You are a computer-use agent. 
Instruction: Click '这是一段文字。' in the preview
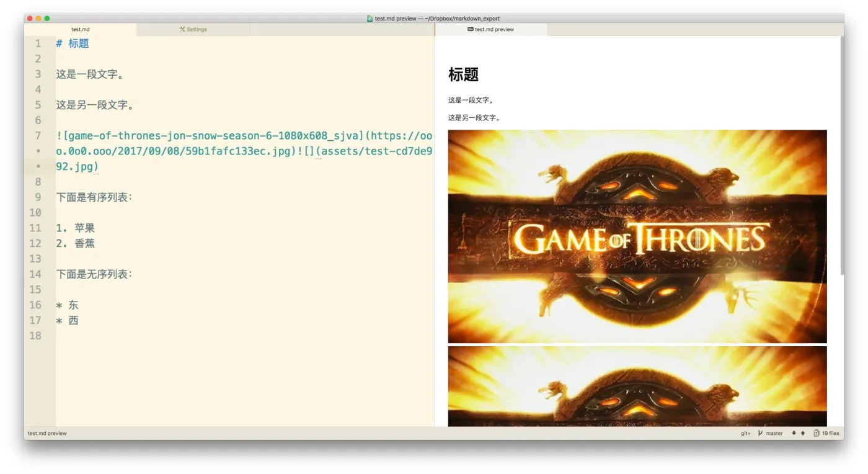[471, 100]
